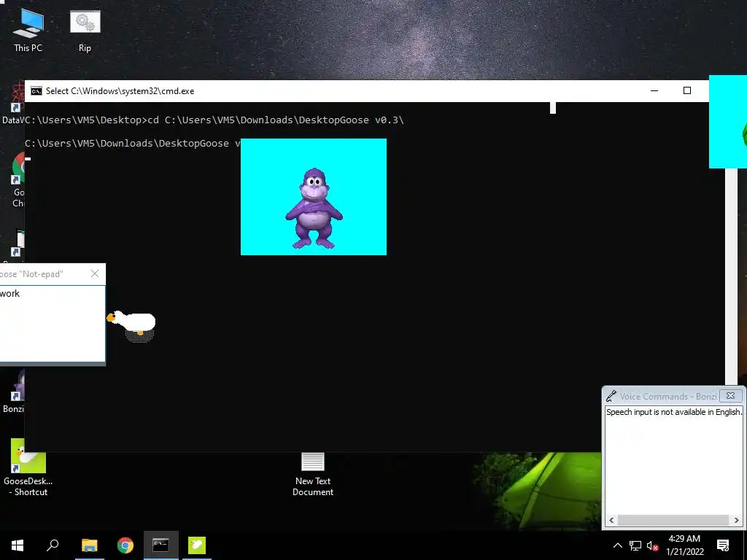Maximize the cmd.exe window
This screenshot has width=747, height=560.
pos(687,90)
